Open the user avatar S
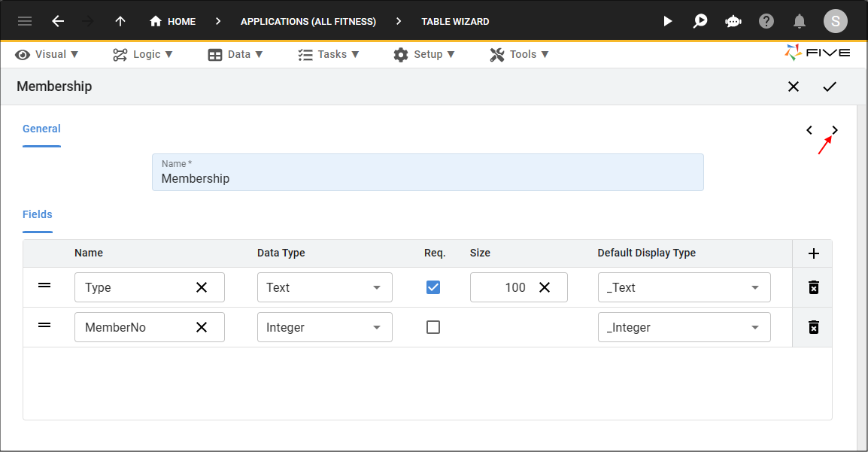868x452 pixels. [836, 22]
